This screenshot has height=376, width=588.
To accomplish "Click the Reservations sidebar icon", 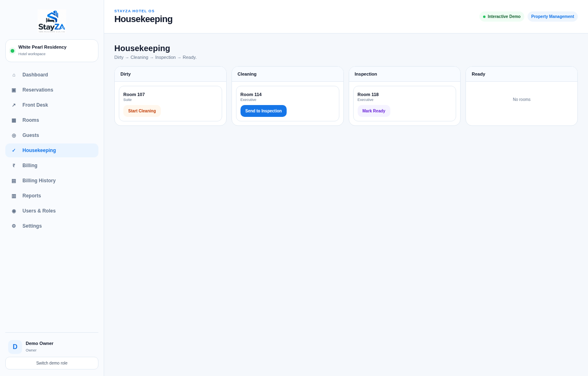I will pos(14,90).
